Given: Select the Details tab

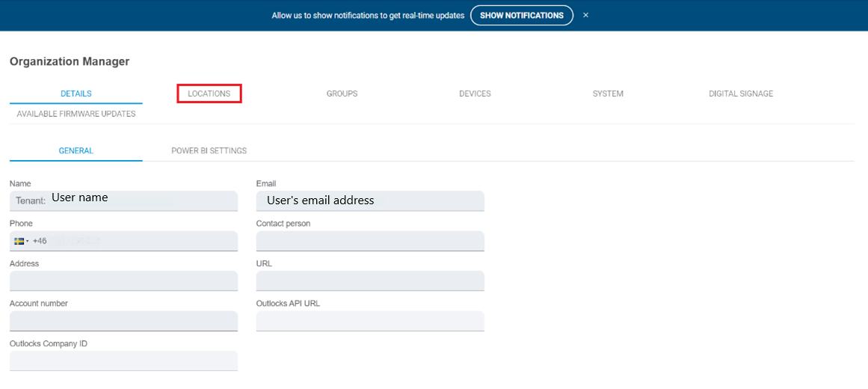Looking at the screenshot, I should 76,94.
